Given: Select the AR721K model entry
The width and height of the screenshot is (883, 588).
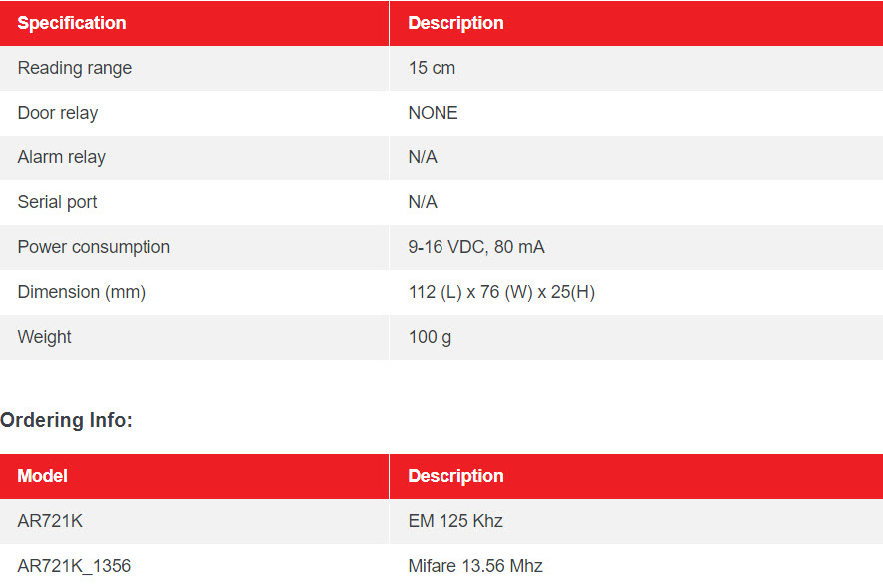Looking at the screenshot, I should [50, 521].
